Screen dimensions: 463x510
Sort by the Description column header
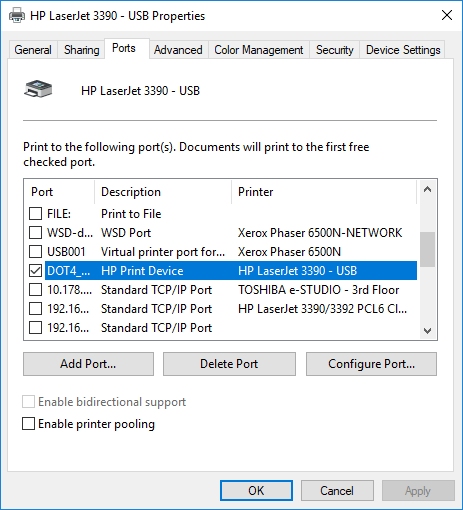point(163,192)
